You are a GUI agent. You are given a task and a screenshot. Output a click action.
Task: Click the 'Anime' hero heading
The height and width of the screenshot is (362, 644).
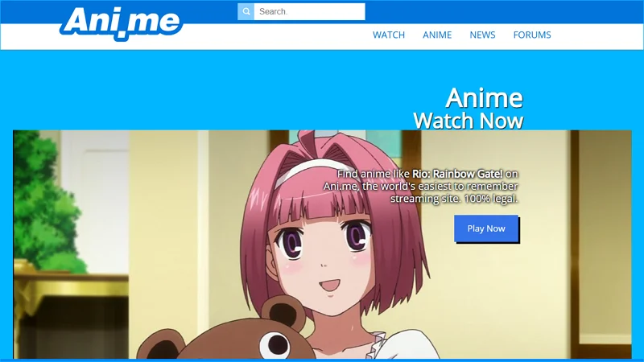(485, 97)
